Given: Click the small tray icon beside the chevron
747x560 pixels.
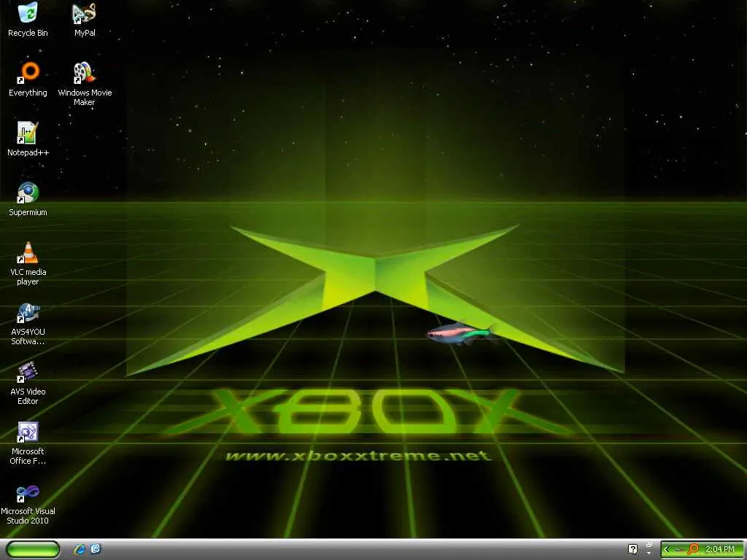Looking at the screenshot, I should click(x=679, y=550).
